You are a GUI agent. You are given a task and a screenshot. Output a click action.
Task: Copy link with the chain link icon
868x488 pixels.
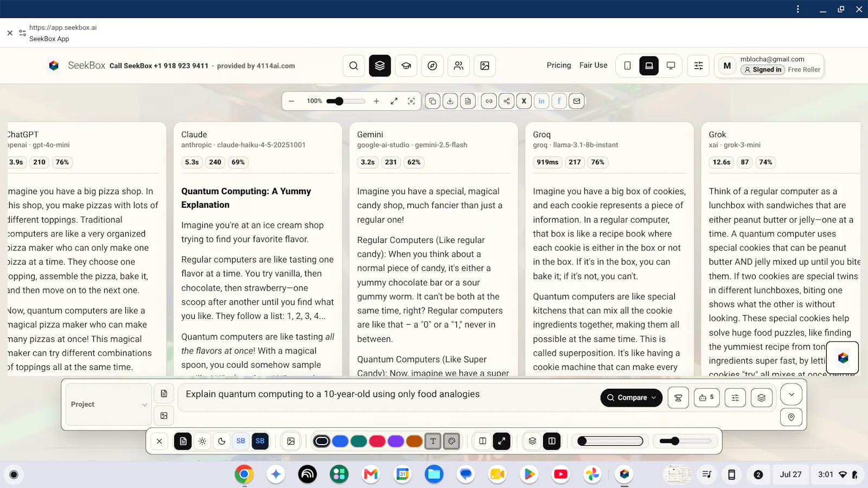click(x=489, y=101)
